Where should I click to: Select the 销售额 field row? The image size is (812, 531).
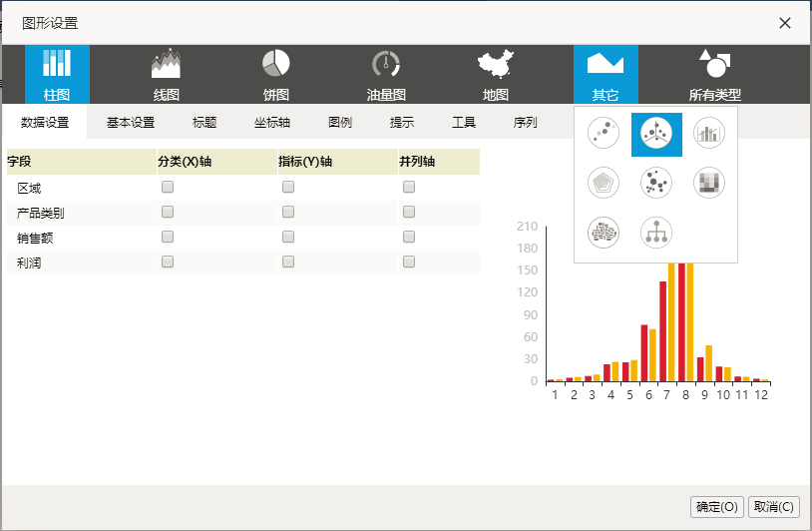pyautogui.click(x=243, y=238)
